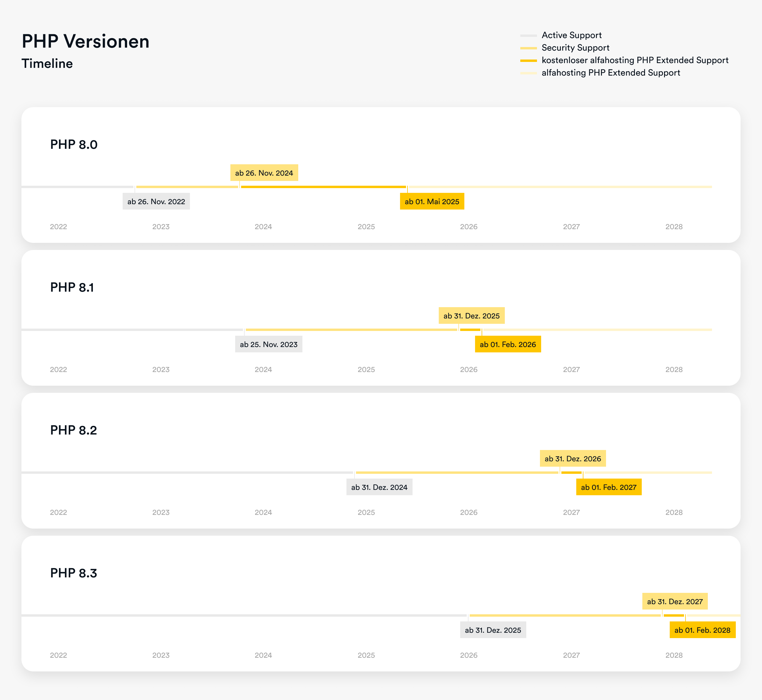Click PHP 8.0 free extended support bar
The width and height of the screenshot is (762, 700).
[323, 187]
